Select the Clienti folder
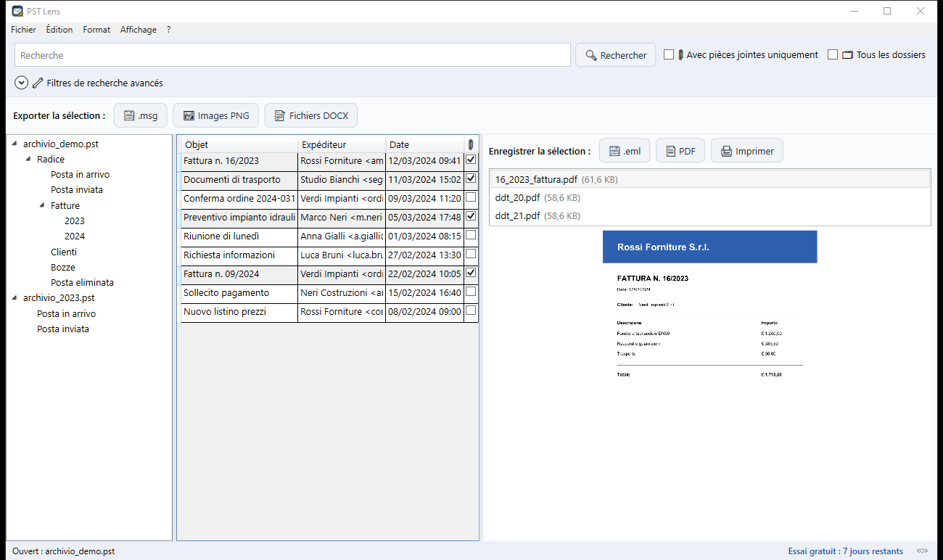The width and height of the screenshot is (943, 560). coord(64,252)
